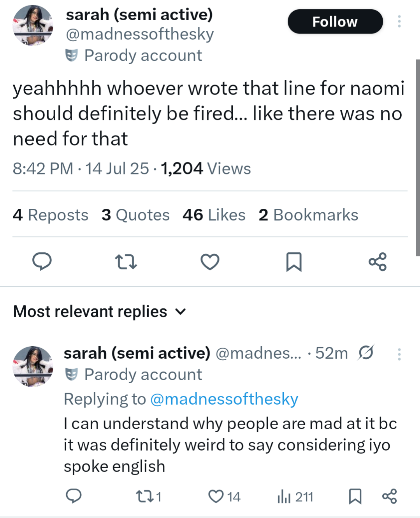Share the main post
Screen dimensions: 420x518
click(x=377, y=262)
